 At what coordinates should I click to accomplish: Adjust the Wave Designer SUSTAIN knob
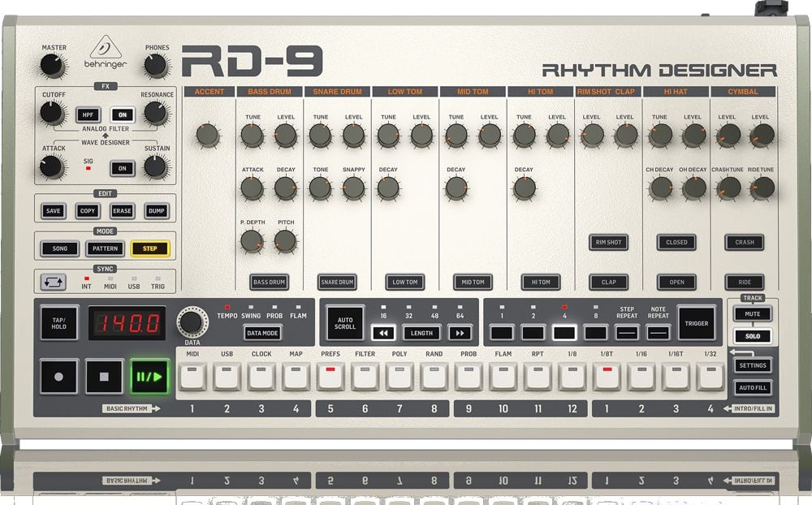pos(155,166)
